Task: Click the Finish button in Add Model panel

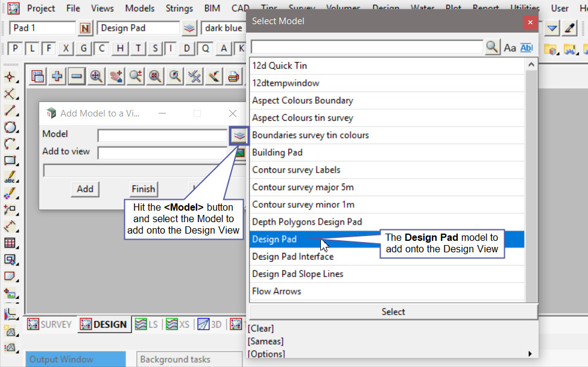Action: [143, 189]
